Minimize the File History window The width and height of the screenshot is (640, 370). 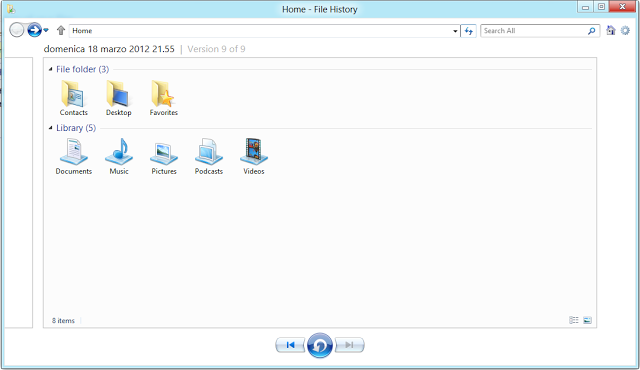[x=585, y=7]
